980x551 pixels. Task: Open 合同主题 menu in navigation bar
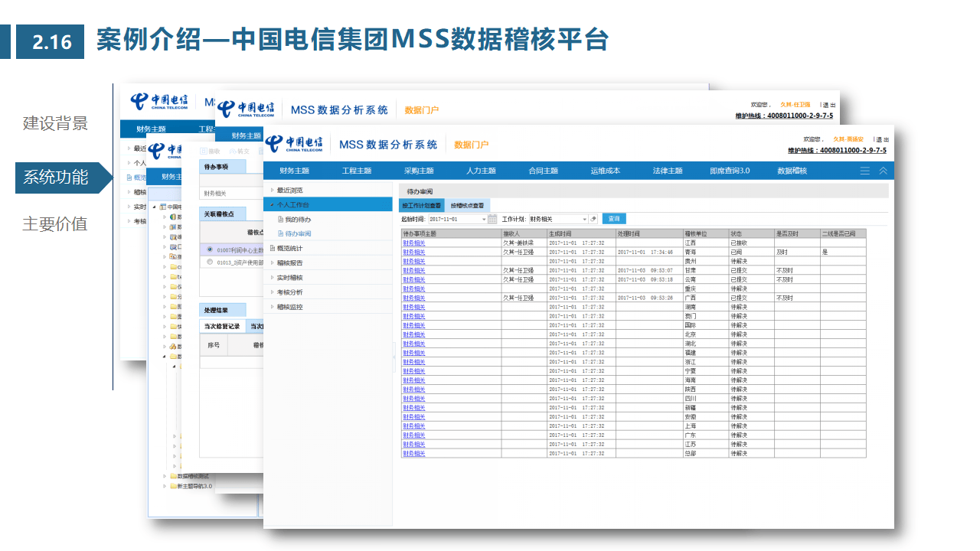pyautogui.click(x=543, y=171)
